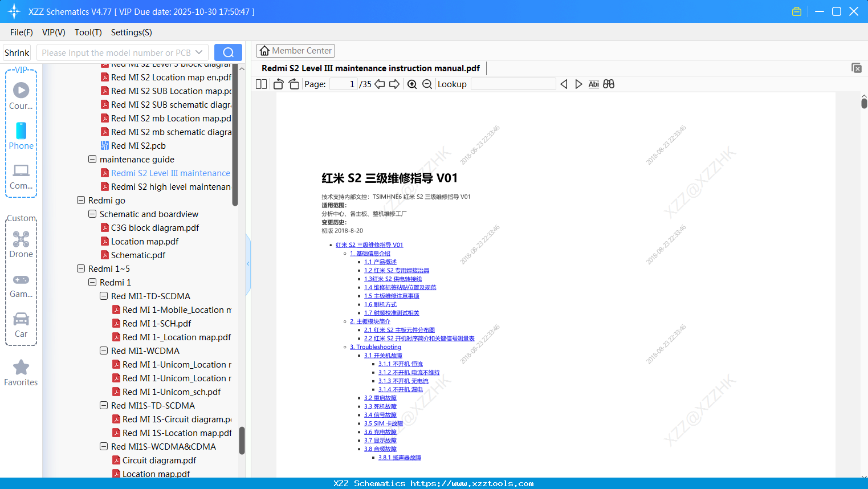This screenshot has height=489, width=868.
Task: Open the Member Center button
Action: [295, 51]
